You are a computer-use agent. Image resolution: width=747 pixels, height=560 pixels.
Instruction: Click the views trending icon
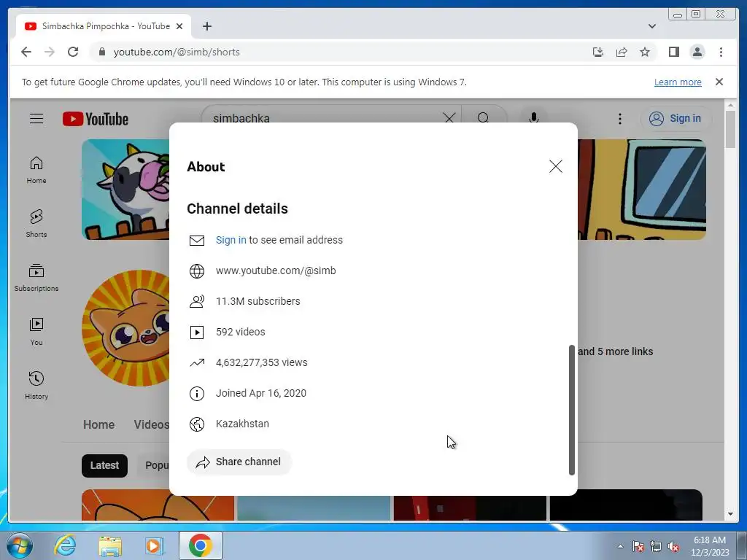(197, 363)
